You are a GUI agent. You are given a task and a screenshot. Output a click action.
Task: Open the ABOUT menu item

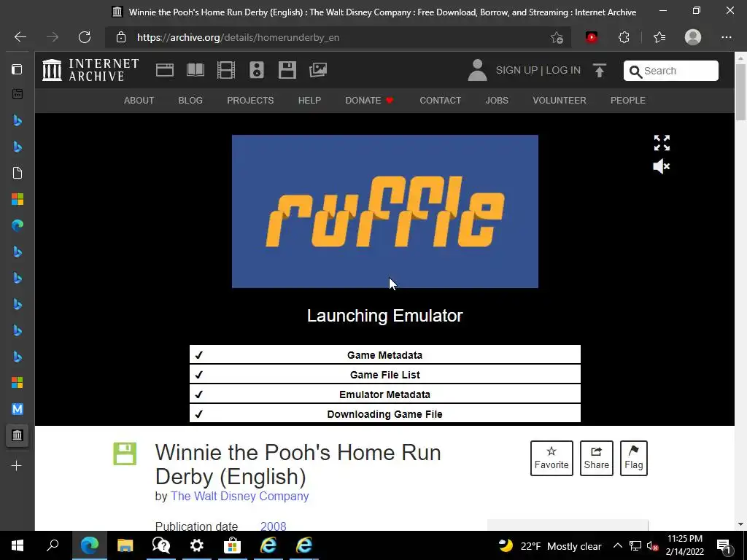tap(139, 101)
